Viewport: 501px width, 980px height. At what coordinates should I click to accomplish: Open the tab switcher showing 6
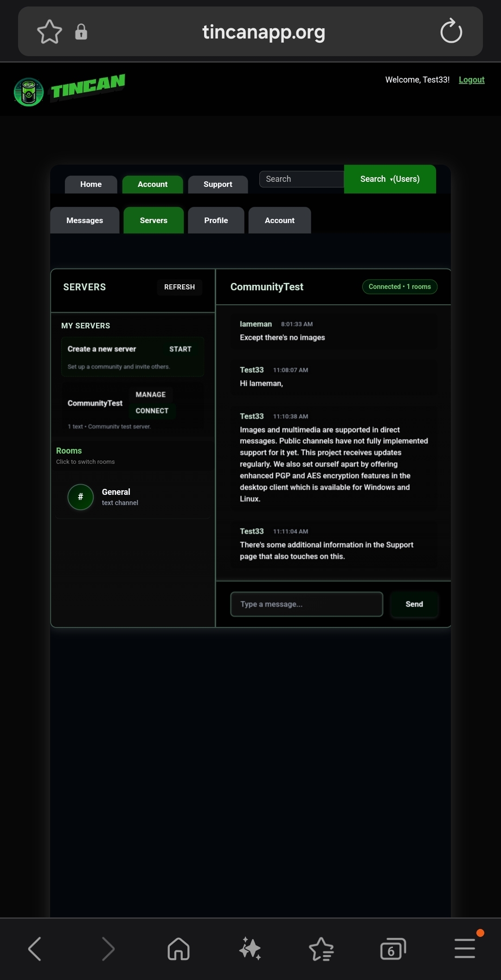[393, 949]
